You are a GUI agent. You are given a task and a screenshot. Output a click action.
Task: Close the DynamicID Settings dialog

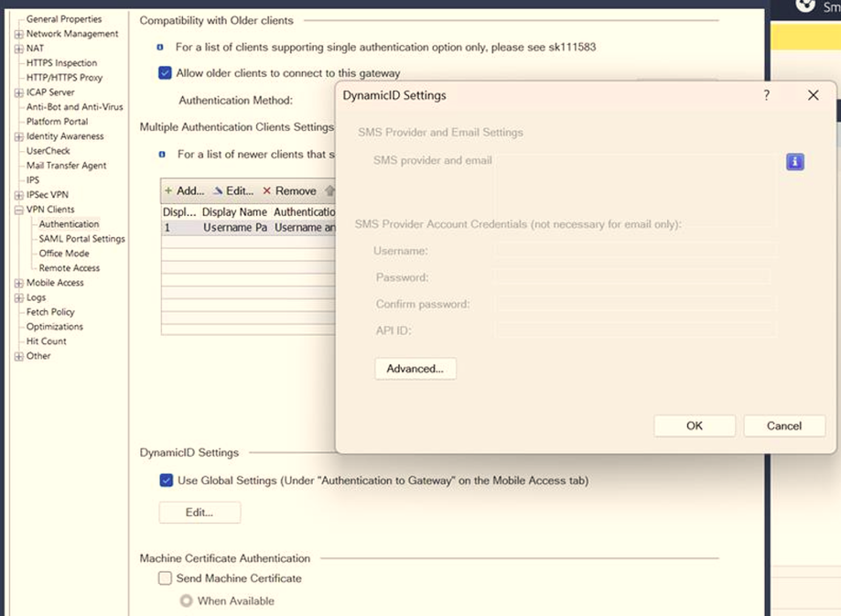pyautogui.click(x=814, y=95)
